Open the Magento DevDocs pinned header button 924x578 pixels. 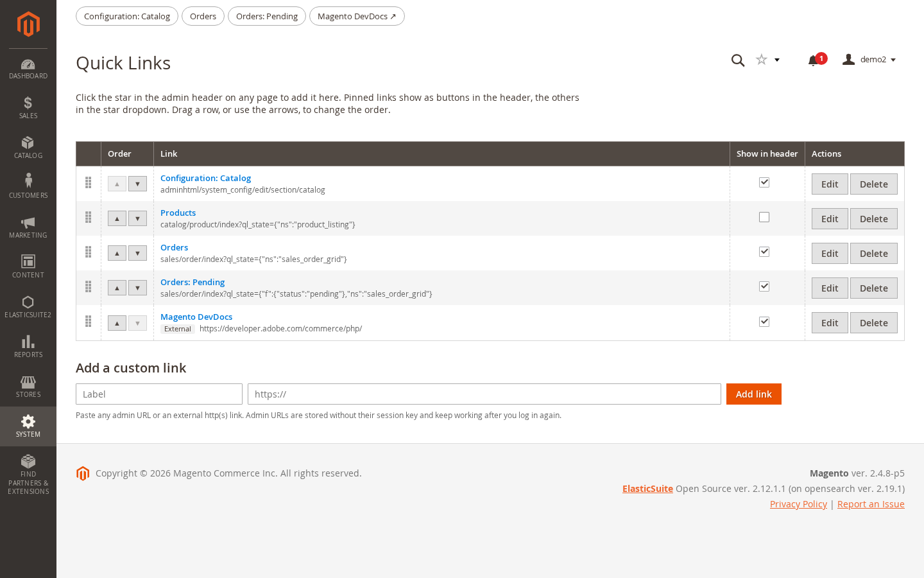click(357, 16)
